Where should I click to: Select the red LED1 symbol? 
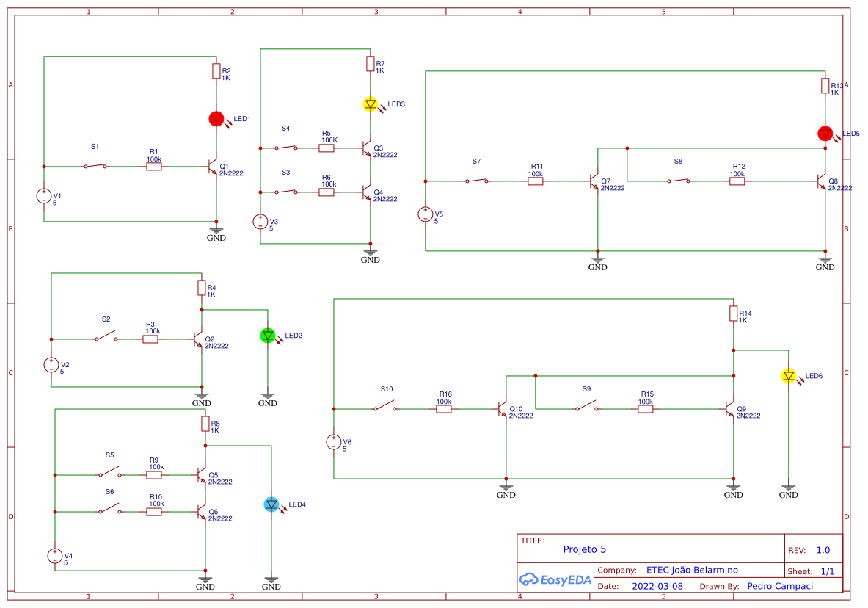pos(217,118)
